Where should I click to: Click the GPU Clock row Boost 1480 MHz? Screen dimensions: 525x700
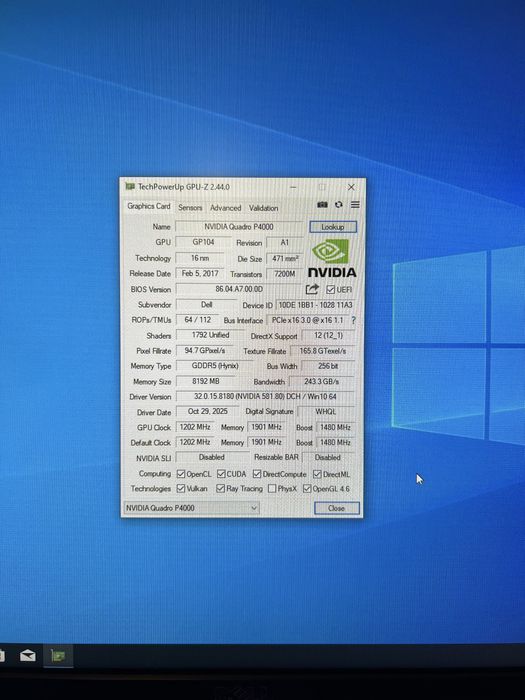coord(335,427)
